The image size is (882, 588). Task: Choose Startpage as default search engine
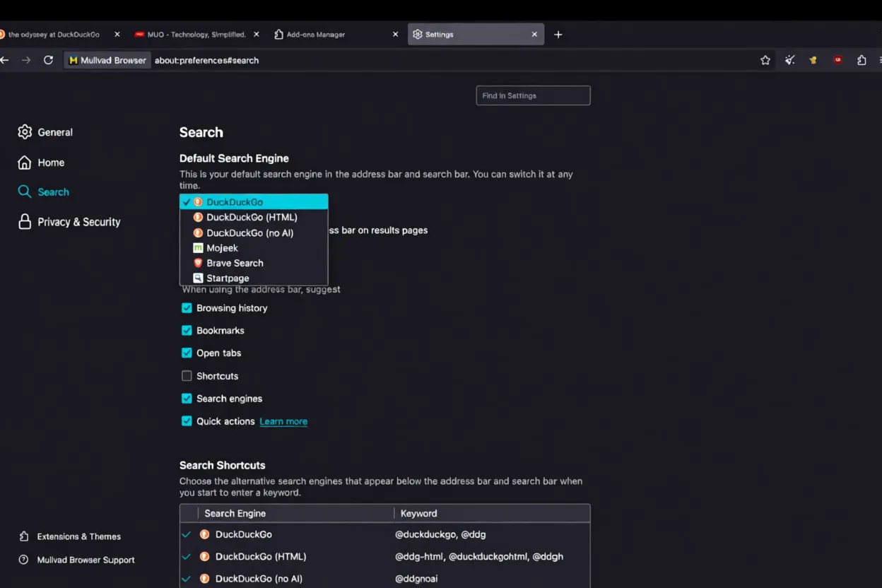point(254,278)
